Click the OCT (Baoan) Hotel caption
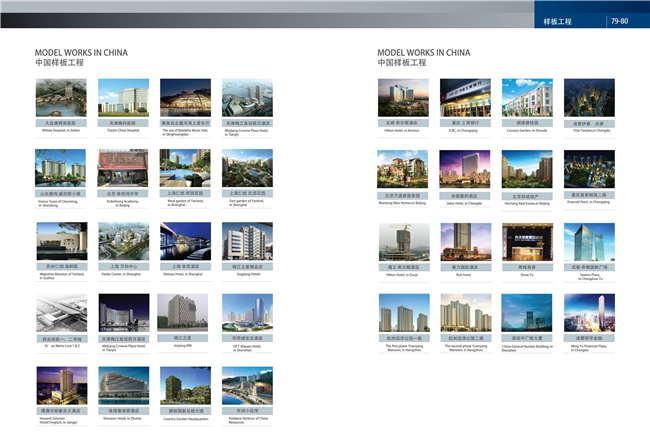This screenshot has height=441, width=650. [246, 348]
